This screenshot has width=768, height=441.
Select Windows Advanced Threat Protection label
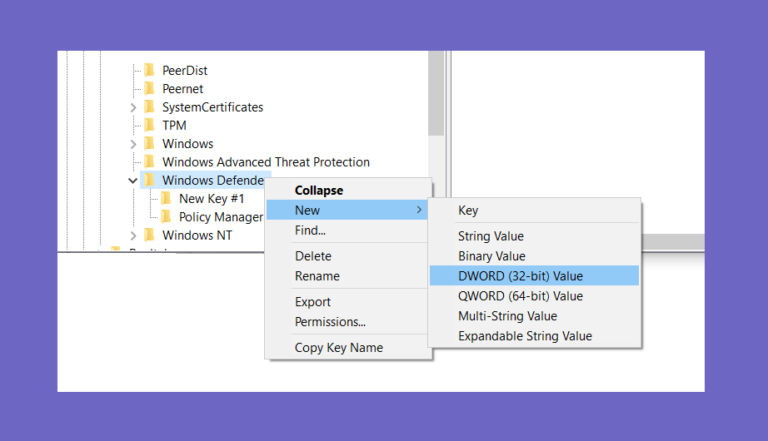266,162
